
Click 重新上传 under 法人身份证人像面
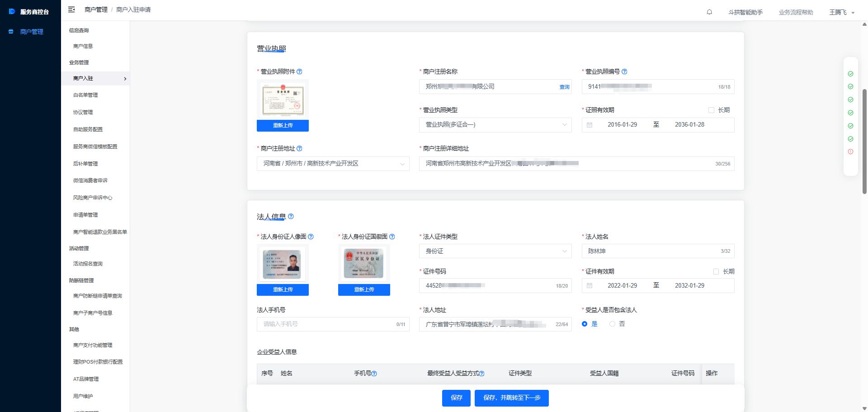283,290
